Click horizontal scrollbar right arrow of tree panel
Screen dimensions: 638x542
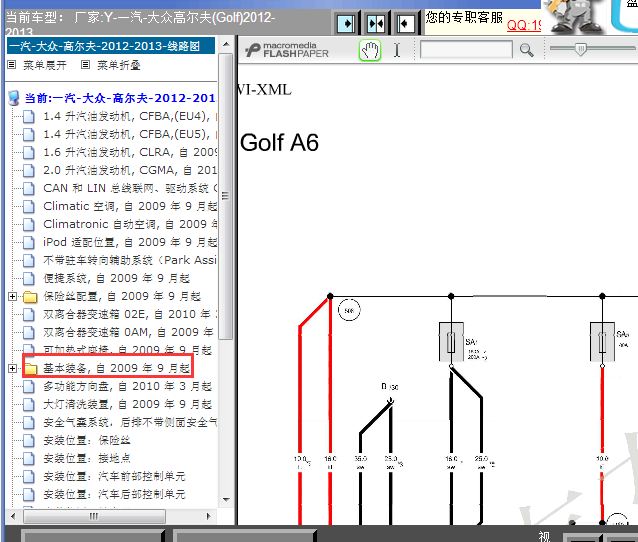[x=208, y=516]
